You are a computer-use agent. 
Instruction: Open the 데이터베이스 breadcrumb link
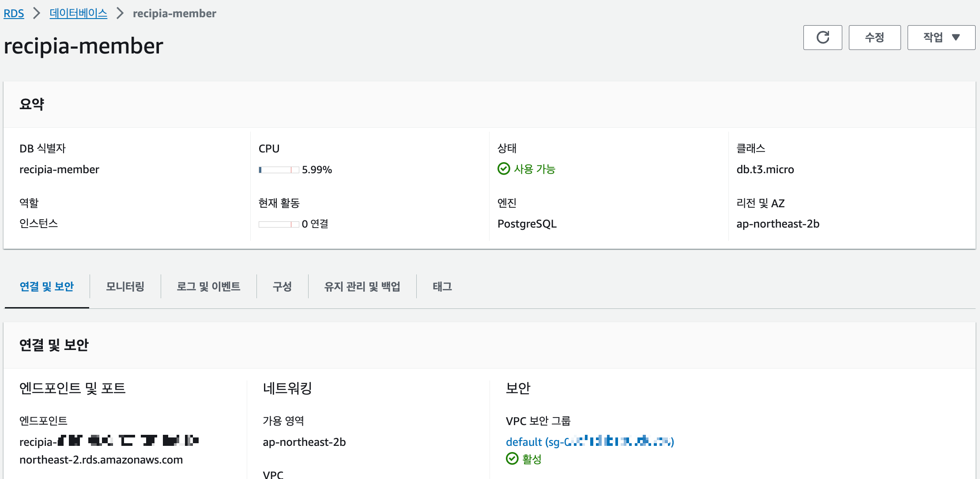coord(78,13)
